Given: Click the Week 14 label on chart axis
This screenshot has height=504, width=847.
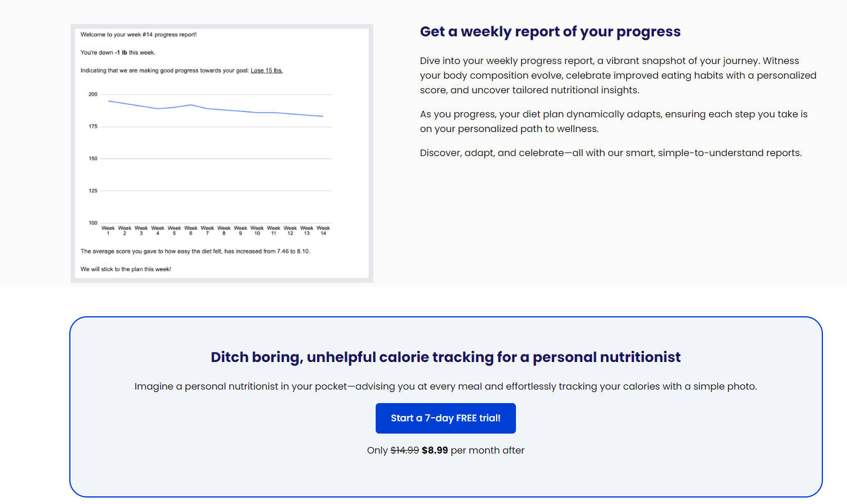Looking at the screenshot, I should tap(323, 231).
